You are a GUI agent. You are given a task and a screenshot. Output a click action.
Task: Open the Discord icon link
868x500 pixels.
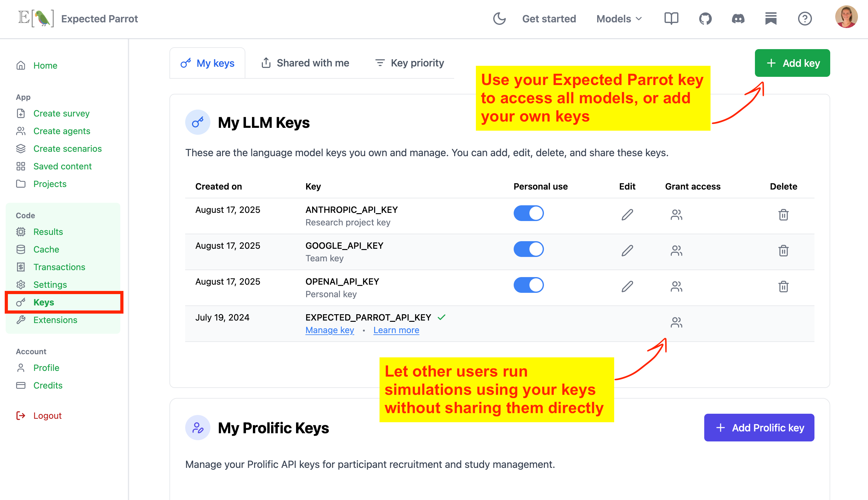pyautogui.click(x=738, y=19)
